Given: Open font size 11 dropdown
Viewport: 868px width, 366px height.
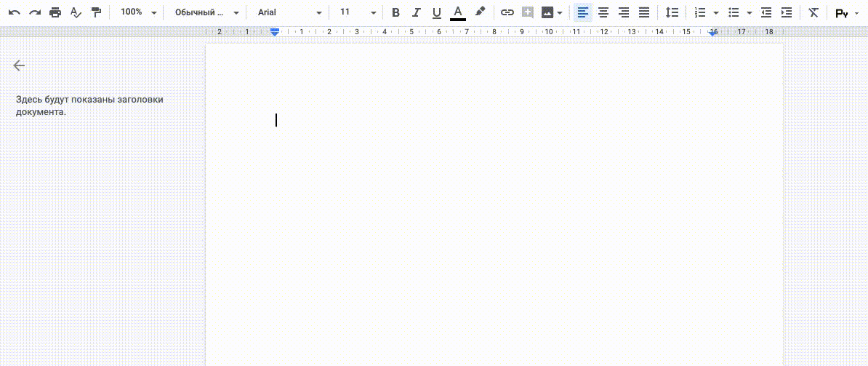Looking at the screenshot, I should (358, 12).
